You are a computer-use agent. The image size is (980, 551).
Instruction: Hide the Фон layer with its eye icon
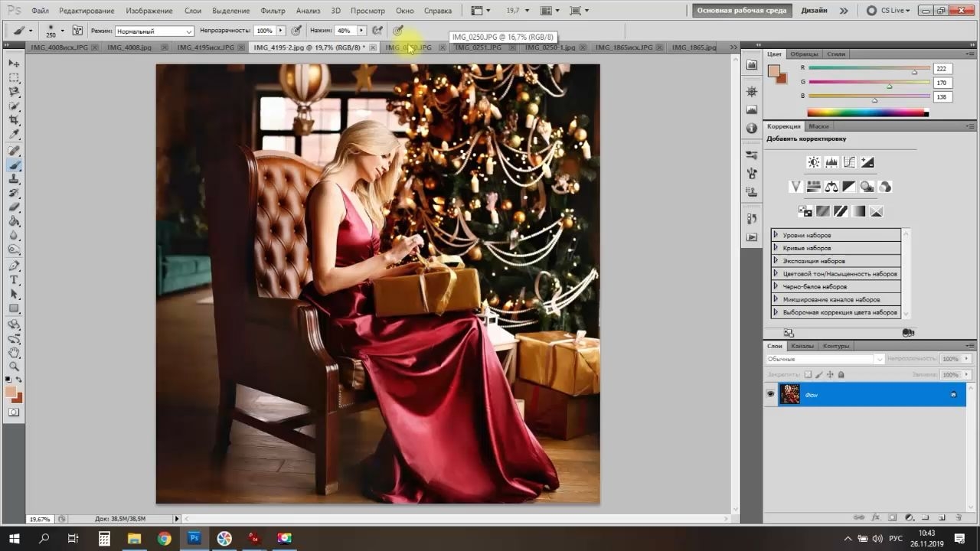coord(771,394)
